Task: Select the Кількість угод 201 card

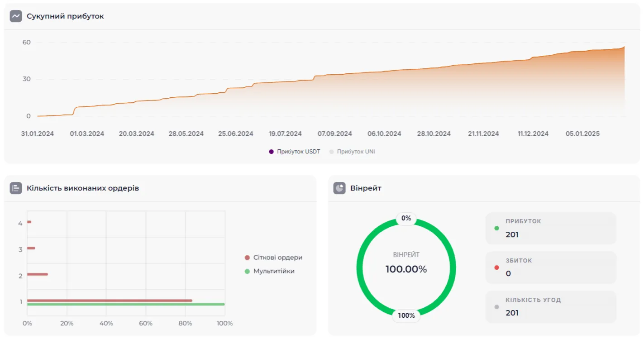Action: coord(550,307)
